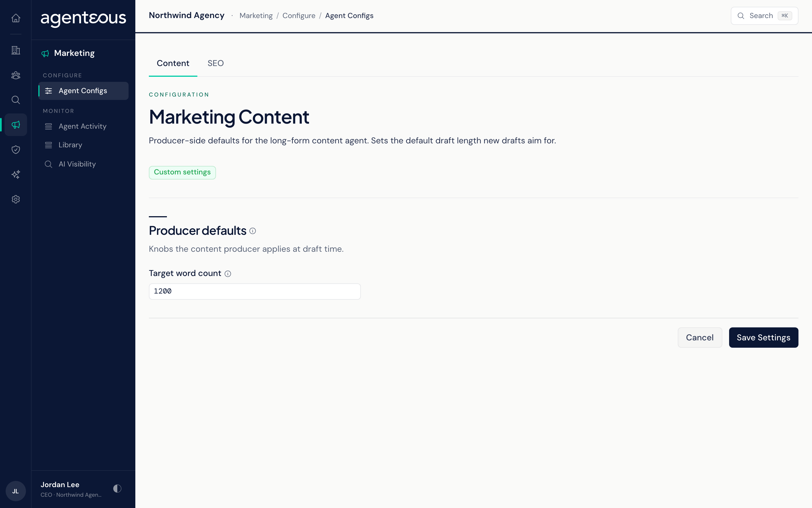Click the Cancel button

tap(700, 337)
